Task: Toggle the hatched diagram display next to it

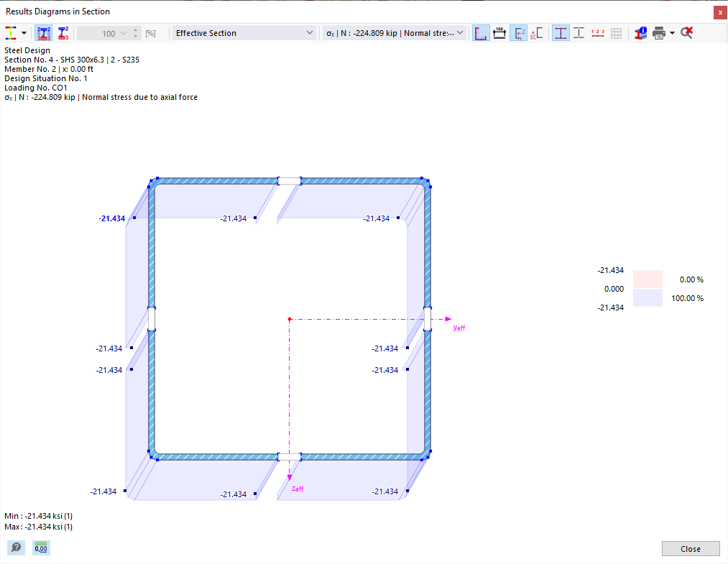Action: point(579,32)
